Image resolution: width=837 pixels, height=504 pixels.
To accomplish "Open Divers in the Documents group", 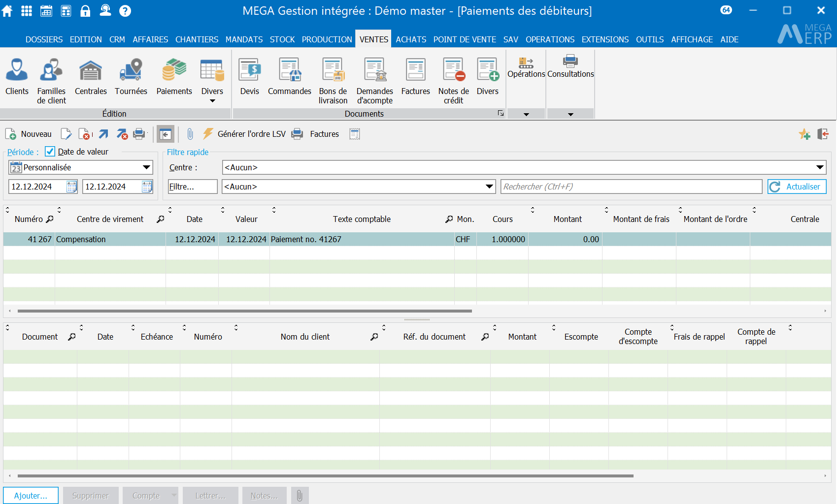I will coord(488,77).
